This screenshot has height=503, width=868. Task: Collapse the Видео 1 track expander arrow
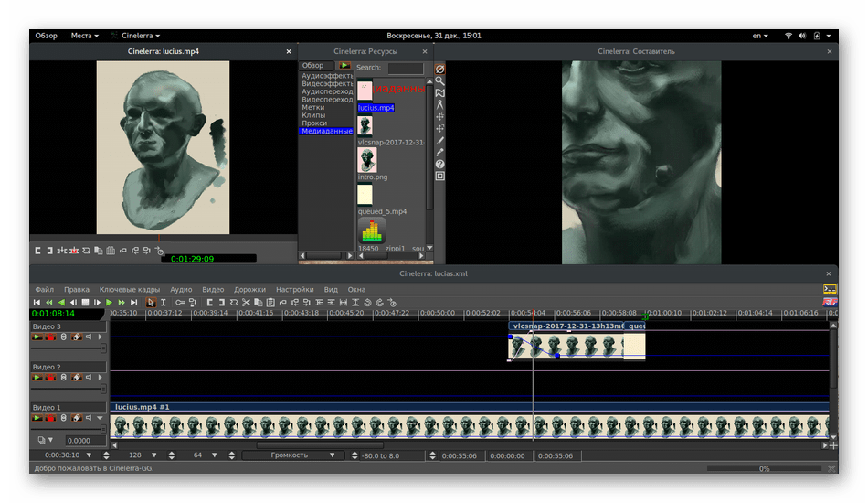[100, 418]
